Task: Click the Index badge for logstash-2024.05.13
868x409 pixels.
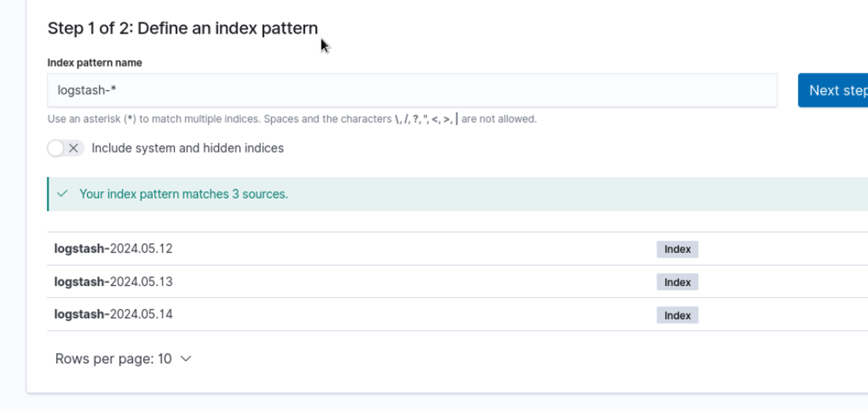Action: coord(677,282)
